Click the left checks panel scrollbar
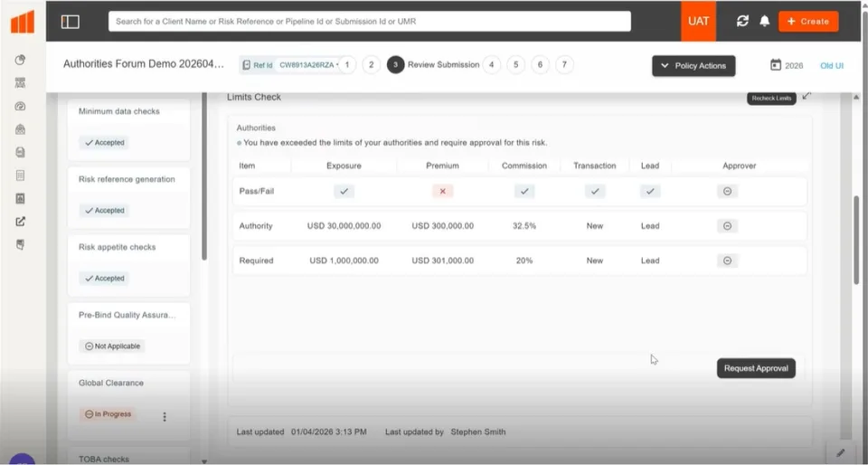Image resolution: width=868 pixels, height=465 pixels. coord(204,177)
